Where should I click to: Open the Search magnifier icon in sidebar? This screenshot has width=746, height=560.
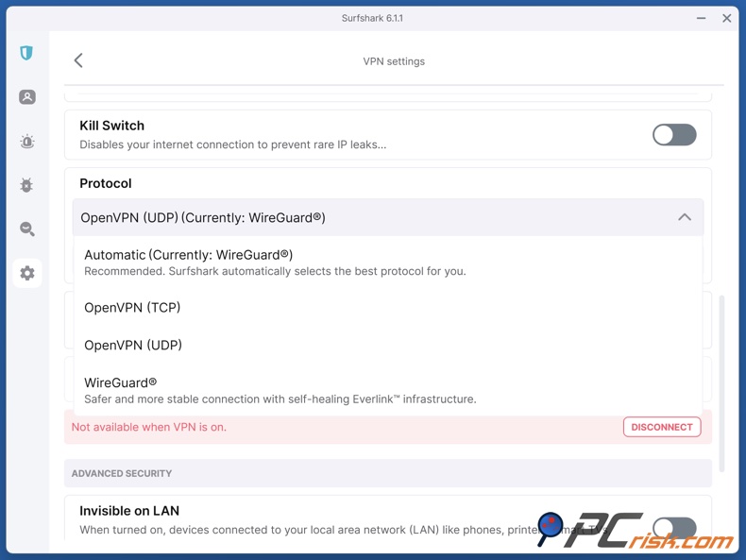[26, 229]
